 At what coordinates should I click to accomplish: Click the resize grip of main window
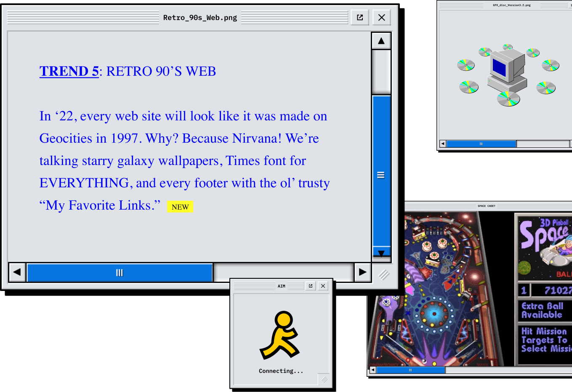(383, 275)
